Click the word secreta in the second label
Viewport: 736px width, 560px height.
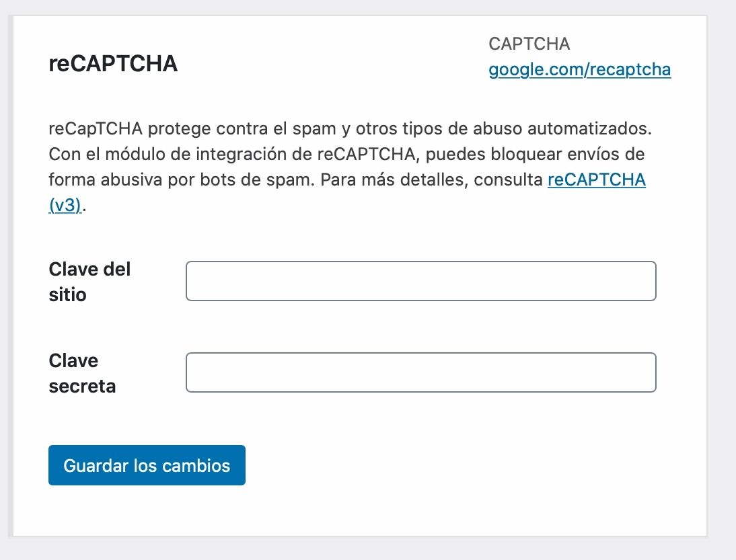pyautogui.click(x=83, y=387)
